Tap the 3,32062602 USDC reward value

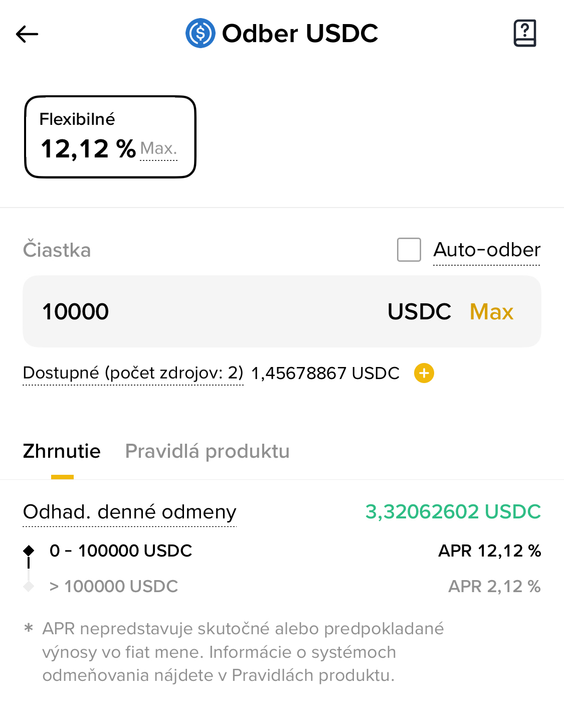(x=453, y=512)
